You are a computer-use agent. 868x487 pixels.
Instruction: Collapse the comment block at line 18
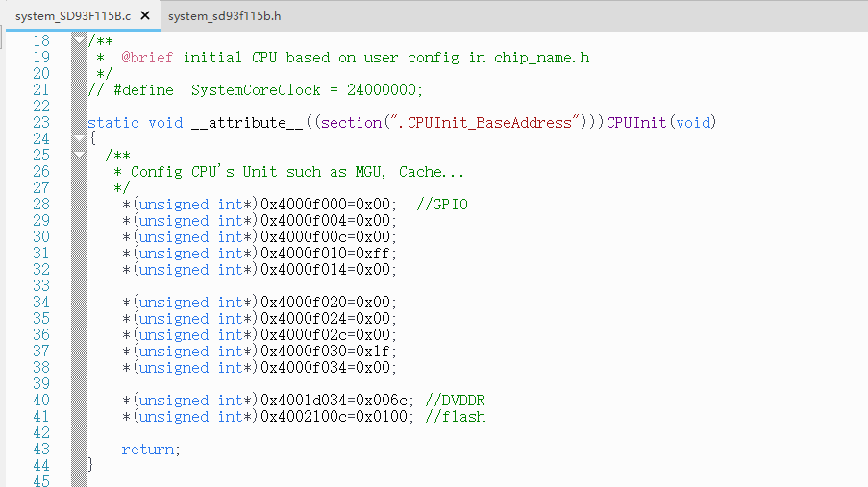[x=79, y=40]
